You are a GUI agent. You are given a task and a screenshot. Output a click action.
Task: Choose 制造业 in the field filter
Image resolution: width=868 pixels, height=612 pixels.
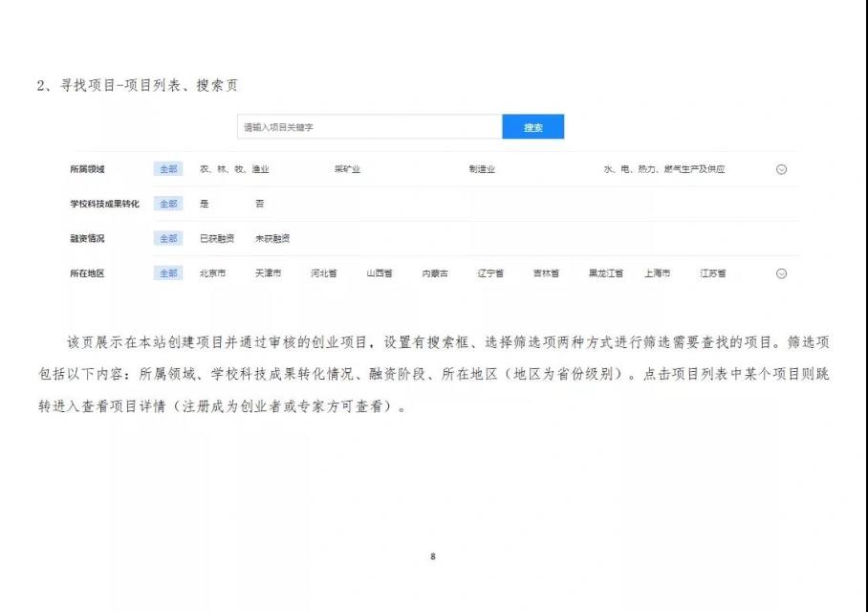482,169
